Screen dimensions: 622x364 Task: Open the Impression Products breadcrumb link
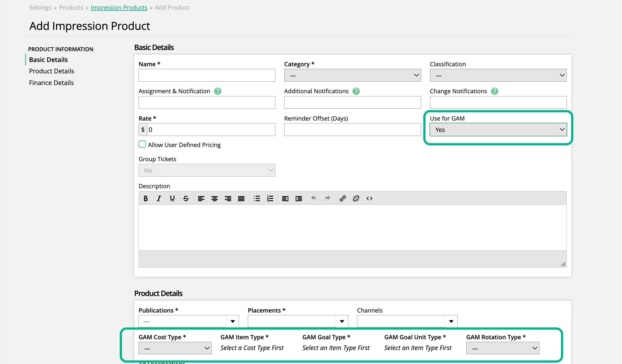(119, 8)
